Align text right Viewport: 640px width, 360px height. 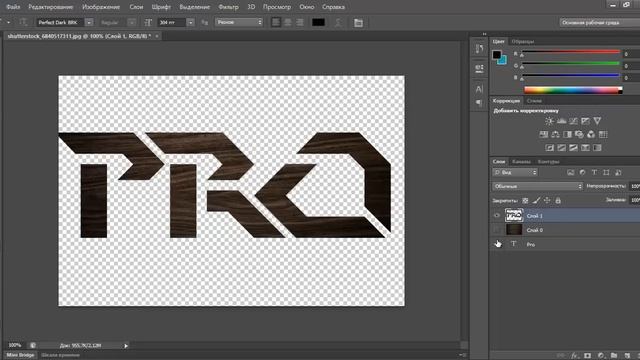(300, 22)
